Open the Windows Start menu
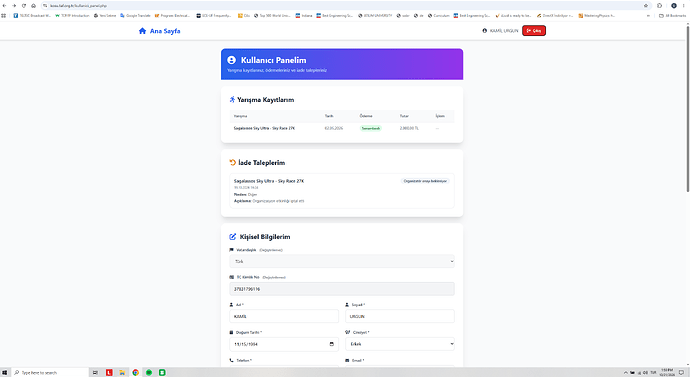This screenshot has width=690, height=377. pyautogui.click(x=4, y=372)
